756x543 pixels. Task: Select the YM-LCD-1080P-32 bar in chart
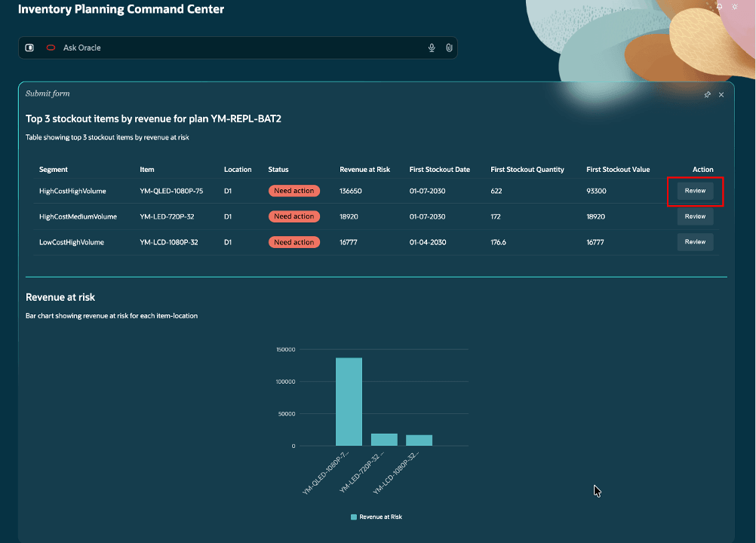(419, 440)
